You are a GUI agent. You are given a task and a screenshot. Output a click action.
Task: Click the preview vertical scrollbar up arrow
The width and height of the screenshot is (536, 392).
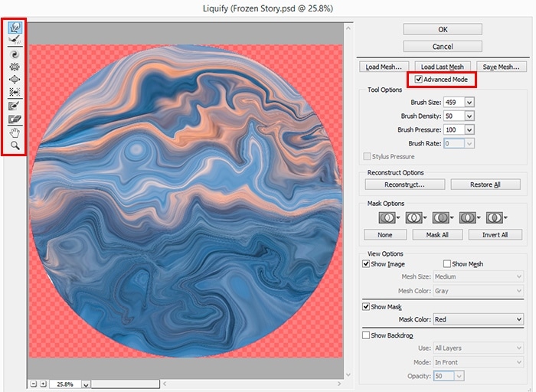pyautogui.click(x=348, y=28)
